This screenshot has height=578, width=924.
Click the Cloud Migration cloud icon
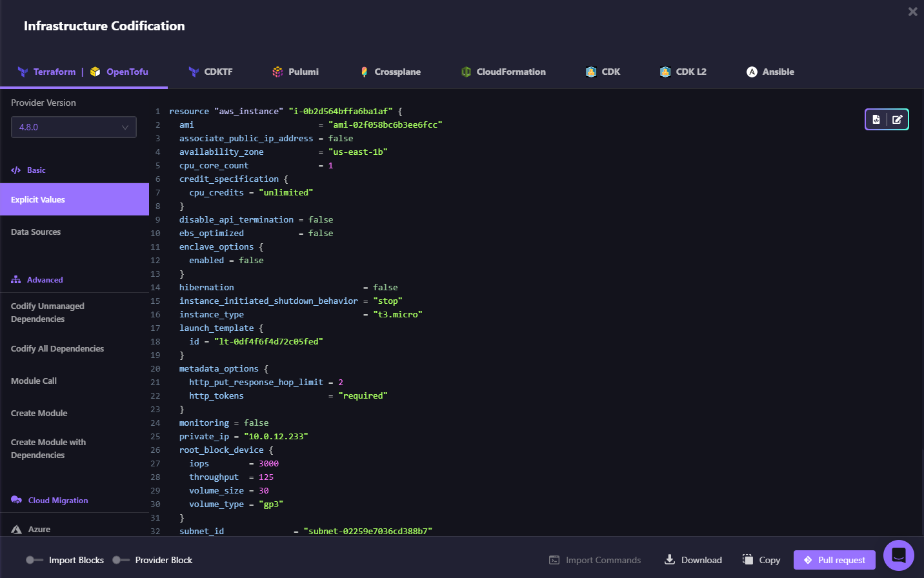17,500
